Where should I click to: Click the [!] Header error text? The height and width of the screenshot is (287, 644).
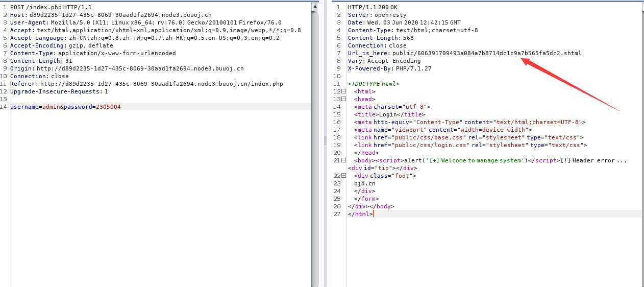point(593,160)
